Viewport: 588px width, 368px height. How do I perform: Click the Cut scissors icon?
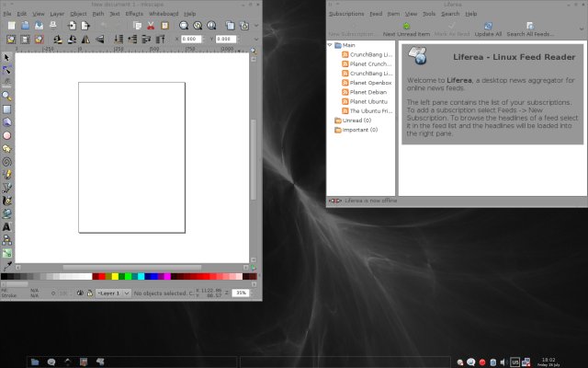click(x=151, y=26)
